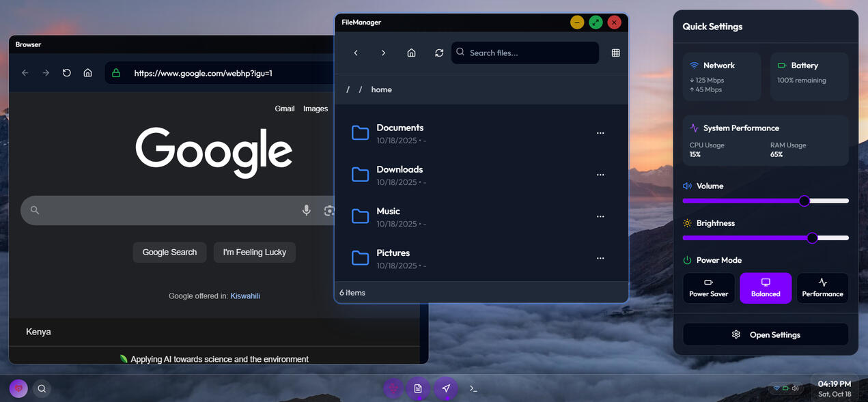Start voice search with microphone icon
Screen dimensions: 868x402
307,210
